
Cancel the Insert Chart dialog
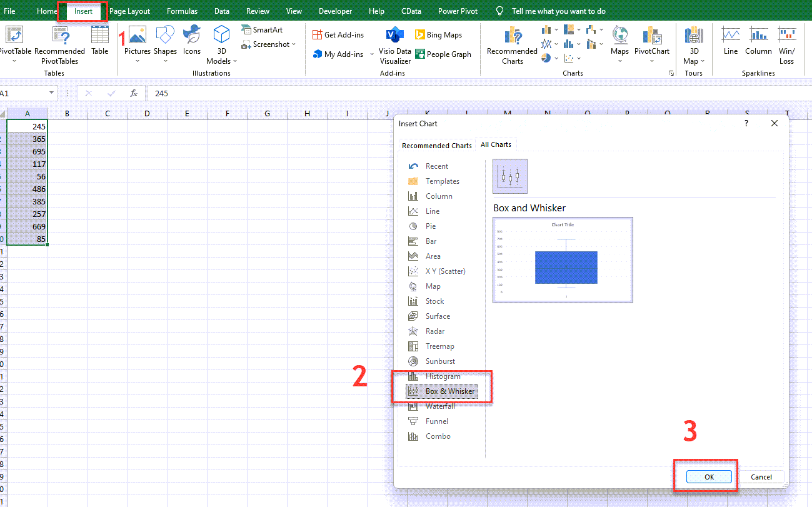click(761, 476)
